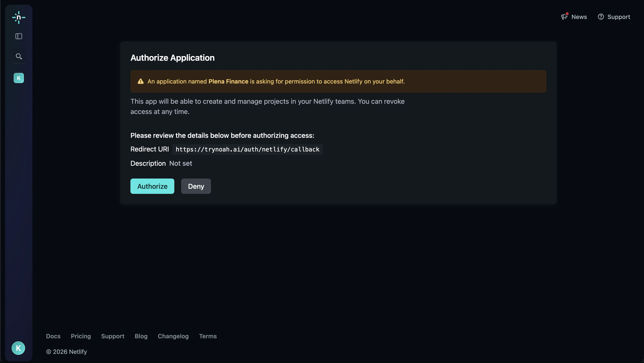644x363 pixels.
Task: Click the Support question mark icon
Action: point(601,16)
